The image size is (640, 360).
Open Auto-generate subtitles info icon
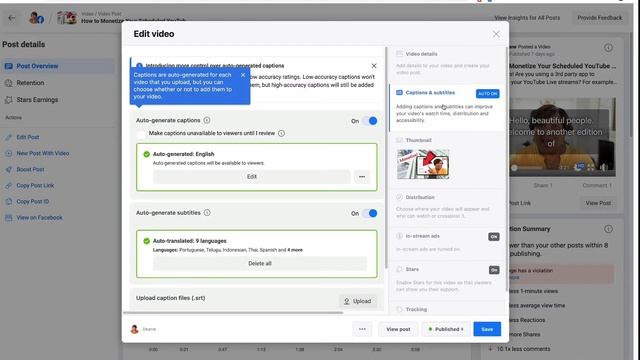pos(207,213)
